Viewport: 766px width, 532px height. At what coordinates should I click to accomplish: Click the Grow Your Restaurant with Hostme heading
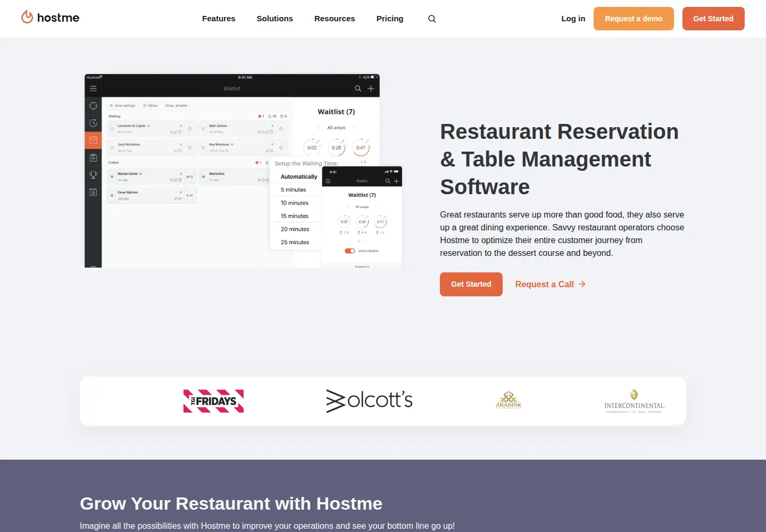(x=231, y=503)
